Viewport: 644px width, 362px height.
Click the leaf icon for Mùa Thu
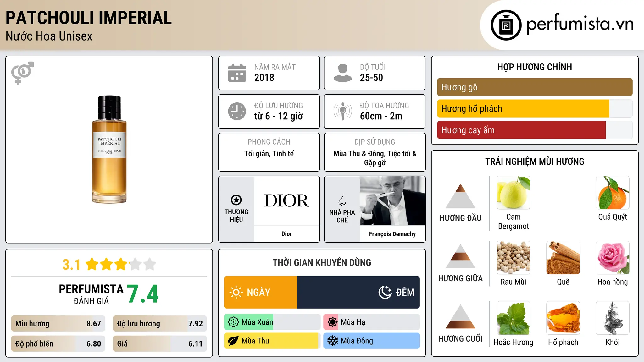233,341
